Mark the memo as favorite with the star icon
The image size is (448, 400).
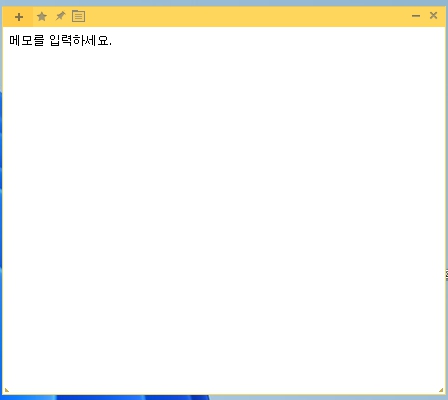click(42, 16)
